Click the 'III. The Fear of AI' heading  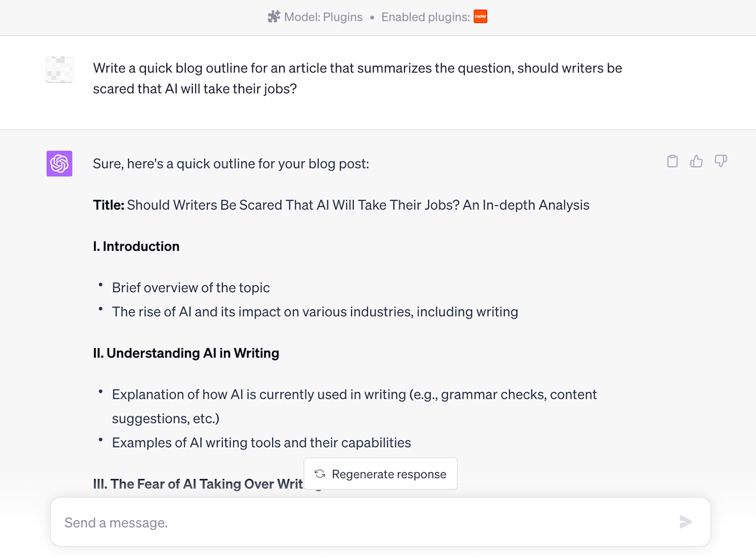(x=198, y=484)
